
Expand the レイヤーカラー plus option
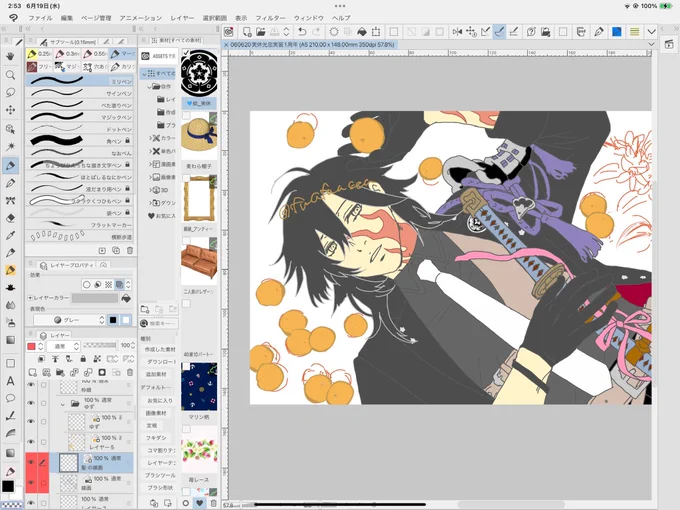(30, 298)
